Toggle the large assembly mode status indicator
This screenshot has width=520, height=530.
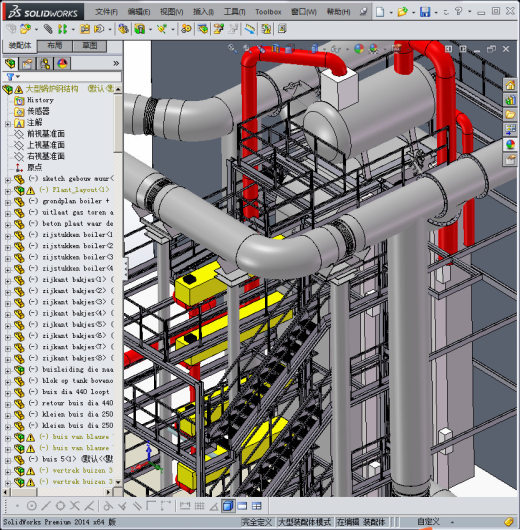(305, 522)
